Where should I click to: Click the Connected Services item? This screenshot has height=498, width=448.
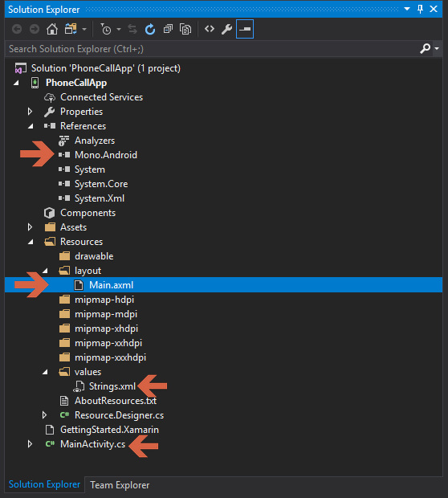[101, 97]
